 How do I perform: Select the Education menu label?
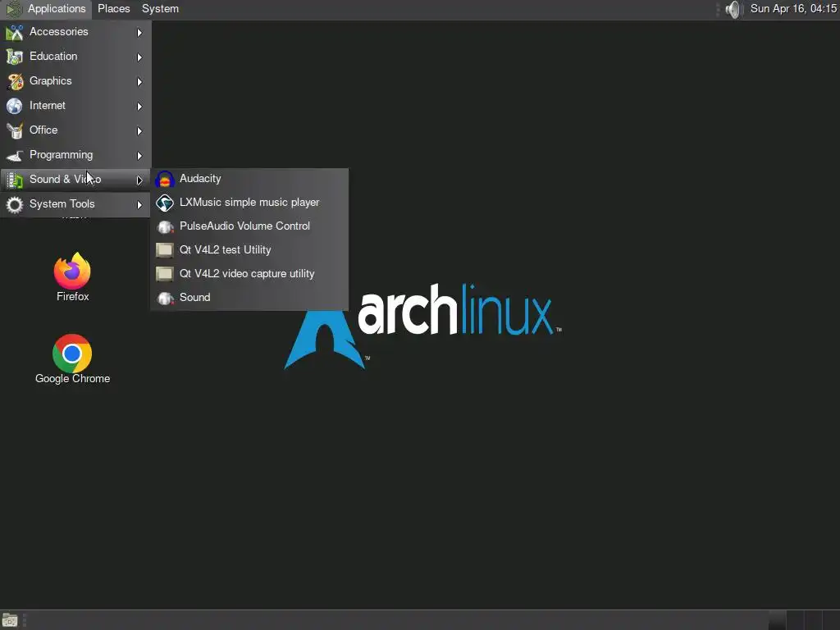tap(53, 57)
